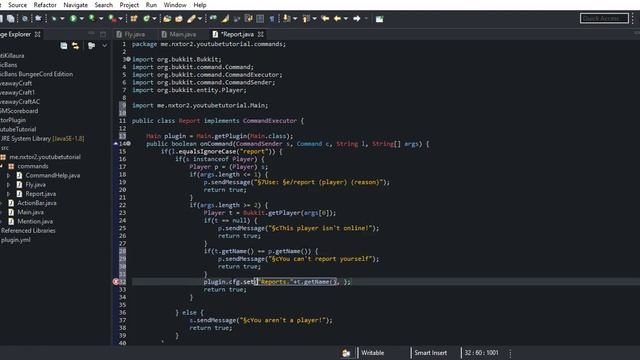Viewport: 640px width, 360px height.
Task: Open the Refactor menu
Action: point(45,5)
